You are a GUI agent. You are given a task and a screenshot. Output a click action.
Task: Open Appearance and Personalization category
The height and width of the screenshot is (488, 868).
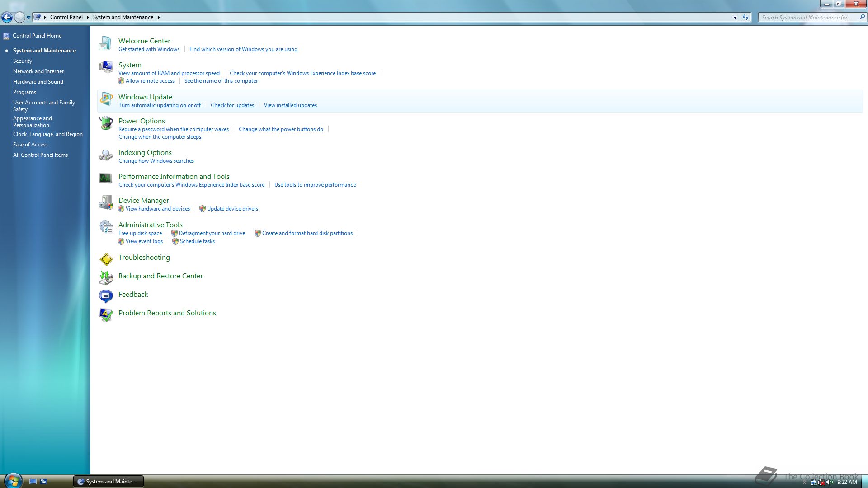point(33,122)
